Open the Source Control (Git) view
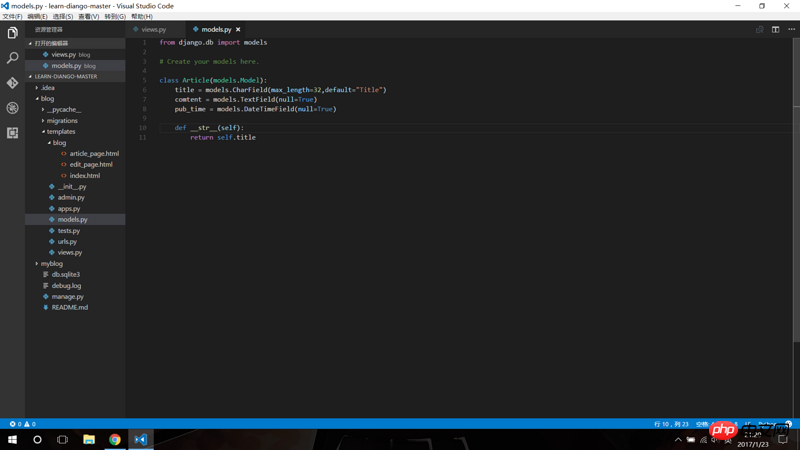800x450 pixels. pyautogui.click(x=12, y=83)
